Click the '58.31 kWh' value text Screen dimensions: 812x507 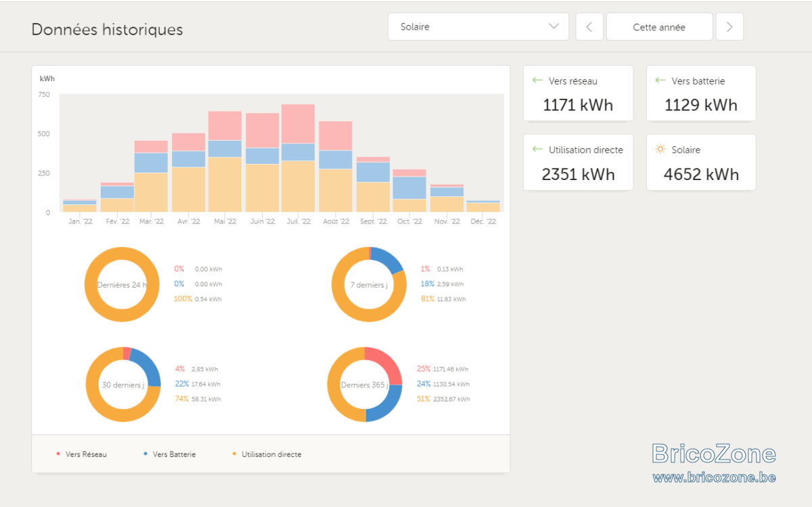point(206,399)
